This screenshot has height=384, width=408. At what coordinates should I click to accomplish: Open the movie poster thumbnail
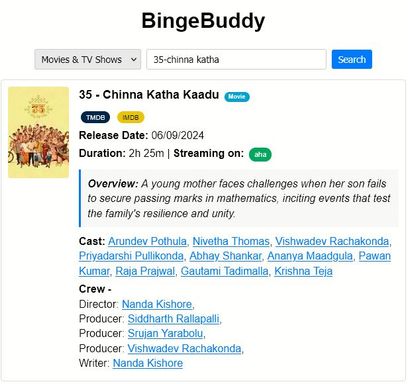pyautogui.click(x=39, y=132)
